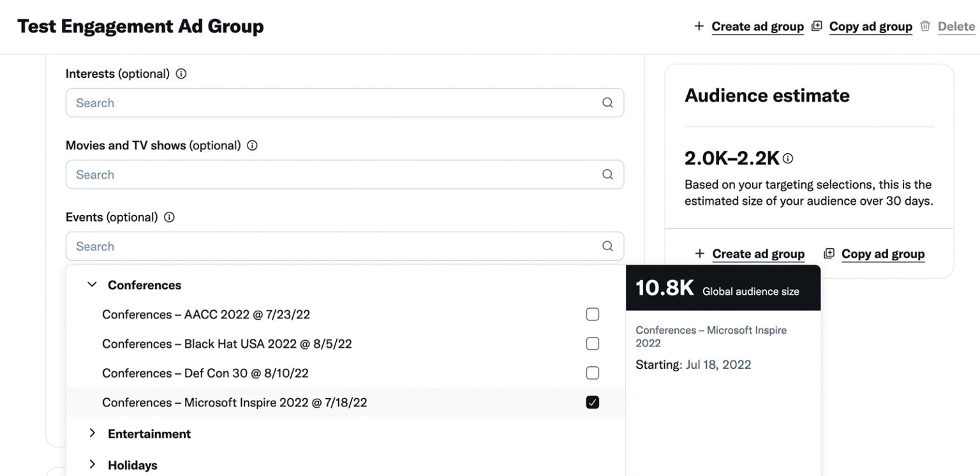Click the info icon beside Interests
This screenshot has height=476, width=980.
coord(181,73)
